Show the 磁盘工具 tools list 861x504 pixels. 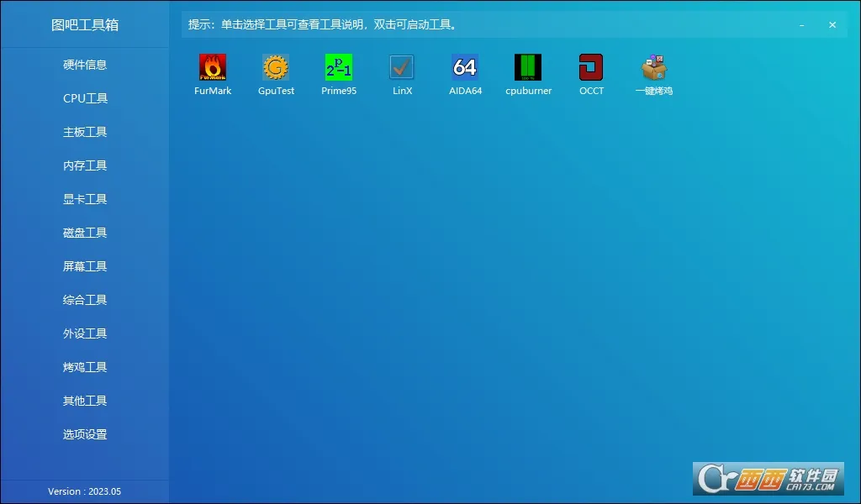[x=85, y=233]
